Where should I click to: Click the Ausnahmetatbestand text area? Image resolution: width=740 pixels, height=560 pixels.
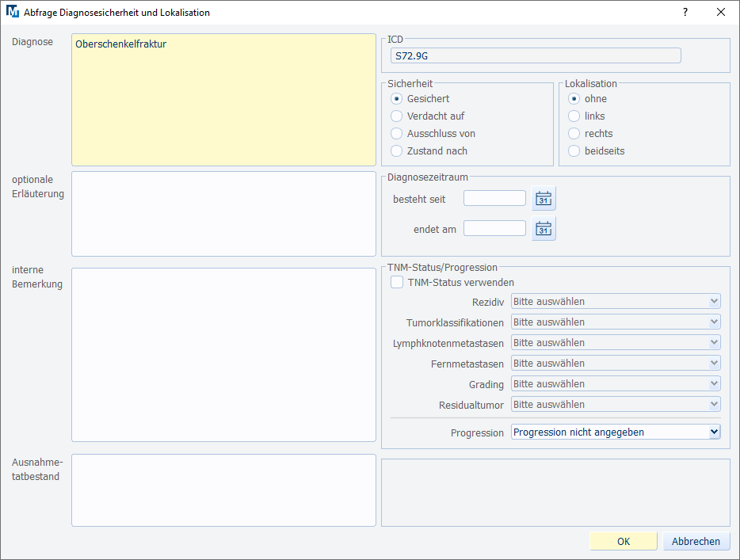pyautogui.click(x=223, y=490)
